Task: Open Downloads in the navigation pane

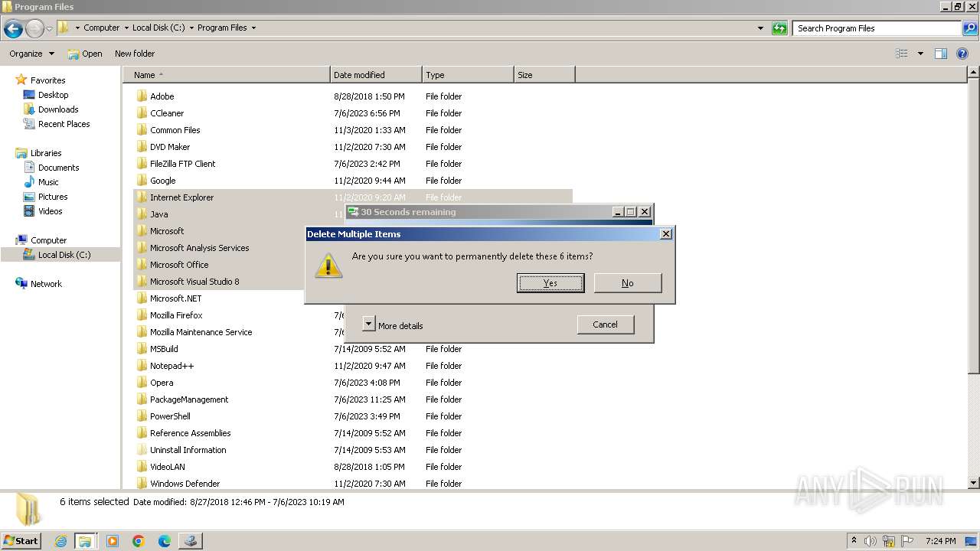Action: (x=58, y=109)
